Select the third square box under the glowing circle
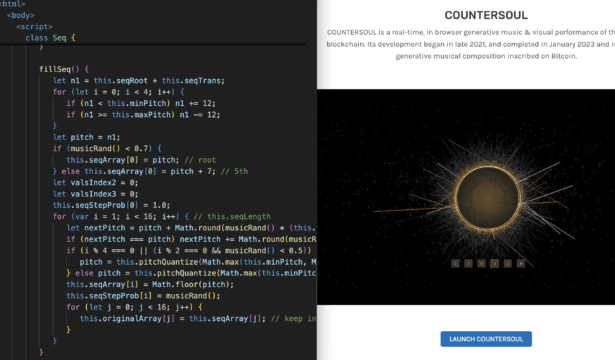The height and width of the screenshot is (360, 615). pos(482,264)
